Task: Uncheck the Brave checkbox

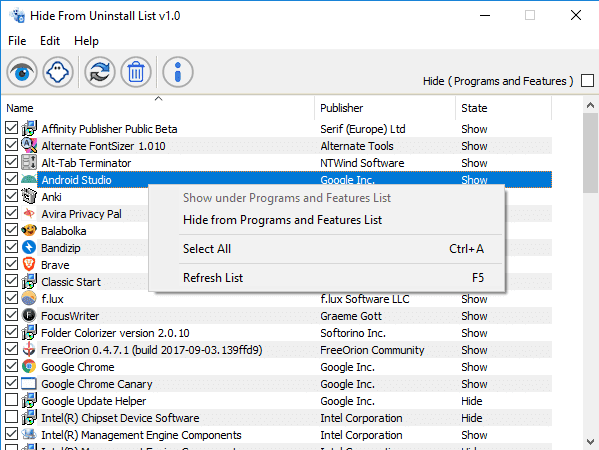Action: click(11, 264)
